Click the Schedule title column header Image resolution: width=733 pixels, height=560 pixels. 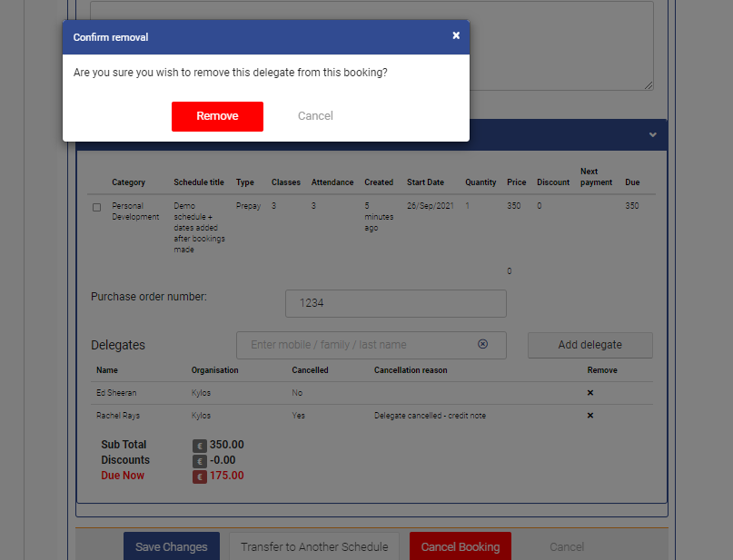click(199, 182)
